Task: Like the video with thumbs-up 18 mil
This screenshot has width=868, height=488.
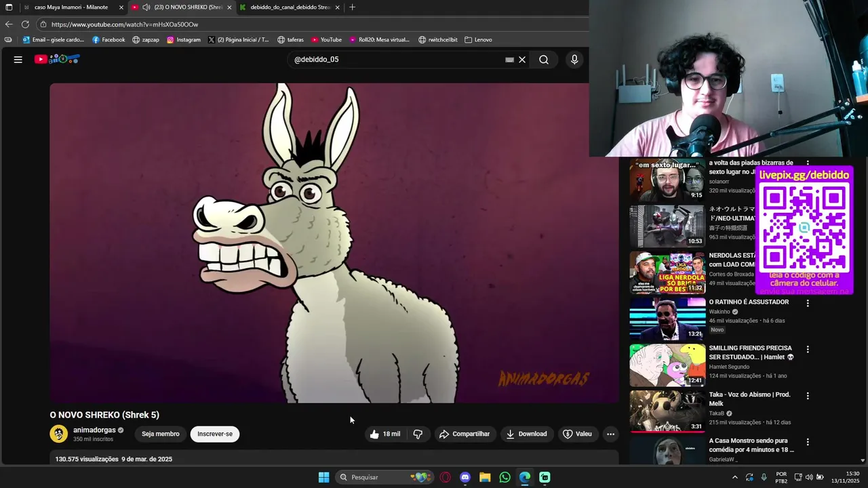Action: [384, 434]
